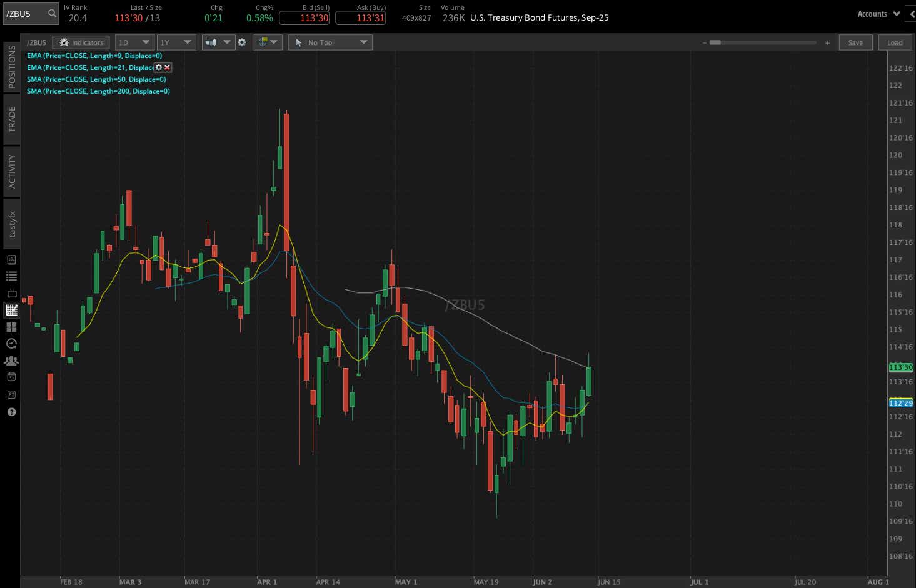Toggle the SMA Length=50 indicator visibility
916x588 pixels.
click(x=97, y=79)
